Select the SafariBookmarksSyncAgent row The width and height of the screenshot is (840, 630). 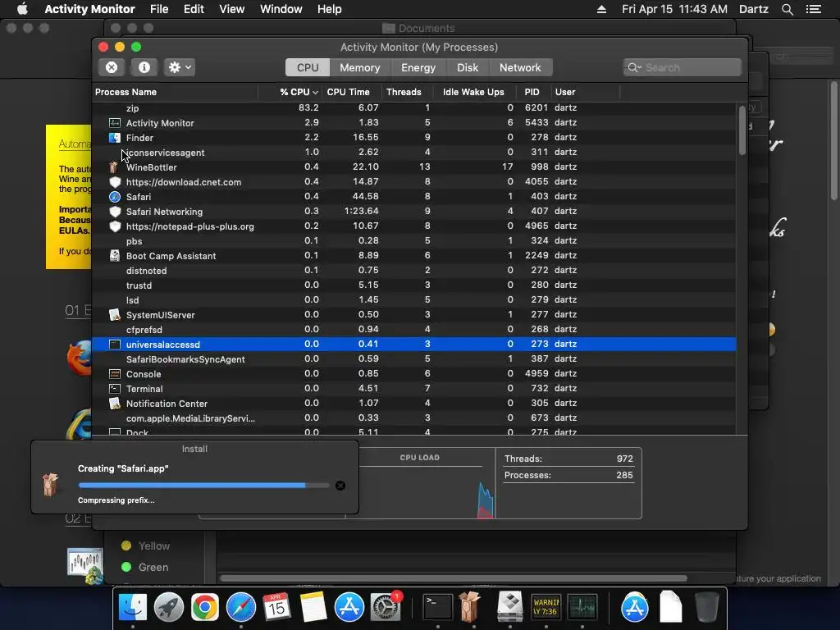click(x=414, y=359)
